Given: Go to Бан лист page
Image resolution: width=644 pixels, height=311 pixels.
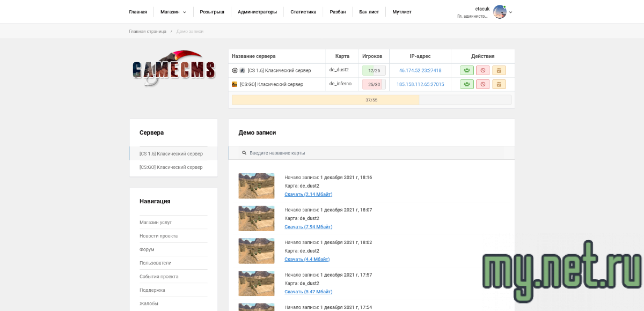Looking at the screenshot, I should [x=369, y=12].
